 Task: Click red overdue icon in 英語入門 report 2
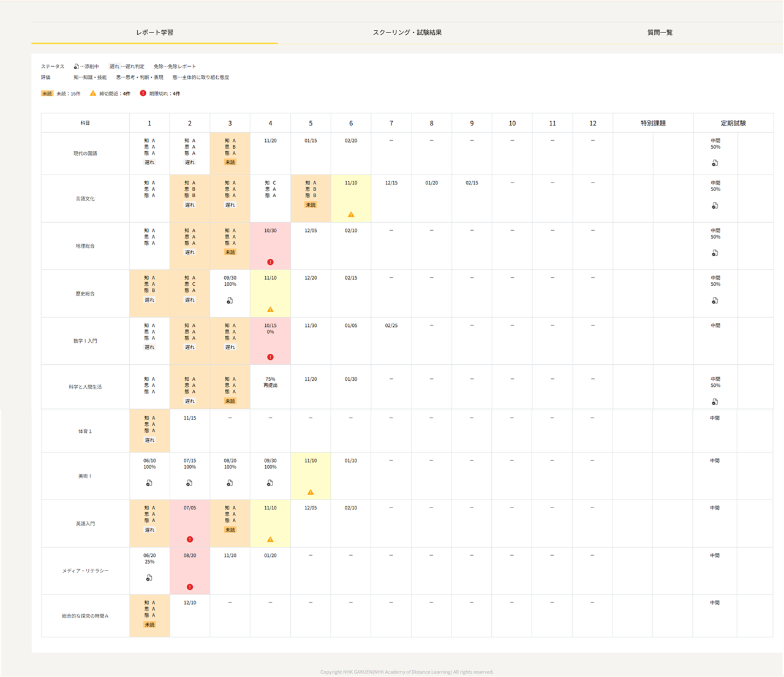click(190, 539)
